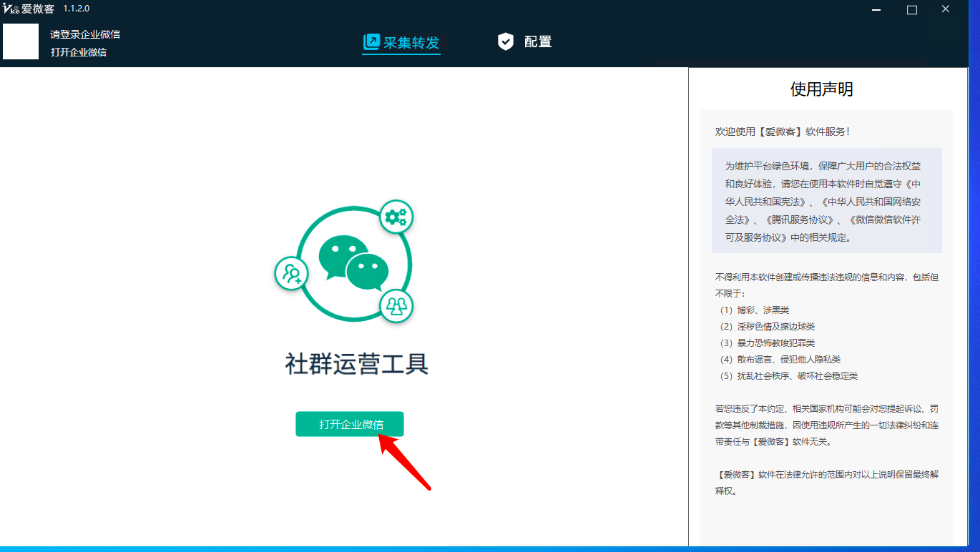Click the green 打开企业微信 button

(x=350, y=424)
